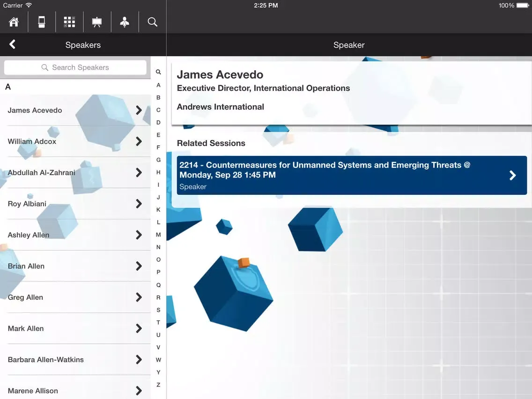Viewport: 532px width, 399px height.
Task: Jump to letter L in index
Action: click(158, 222)
